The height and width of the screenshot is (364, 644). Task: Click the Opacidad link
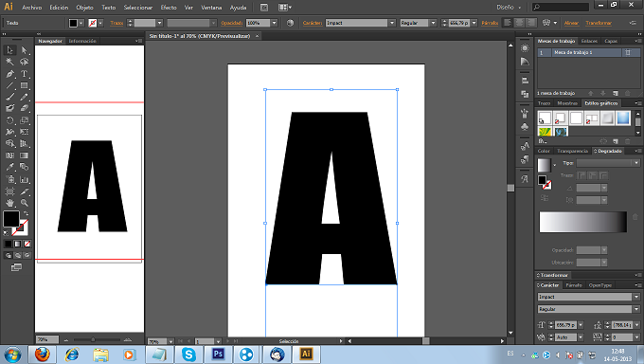click(232, 23)
